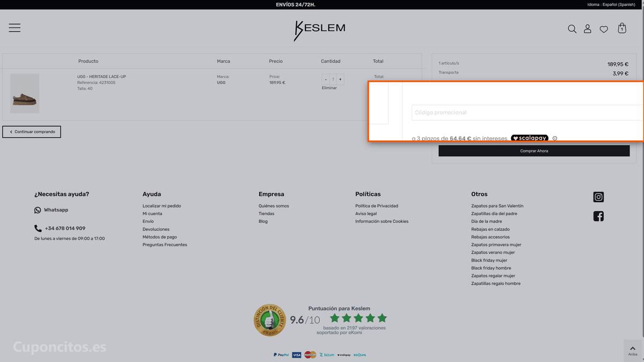Open the Whatsapp help link
Screen dimensions: 644x362
52,210
